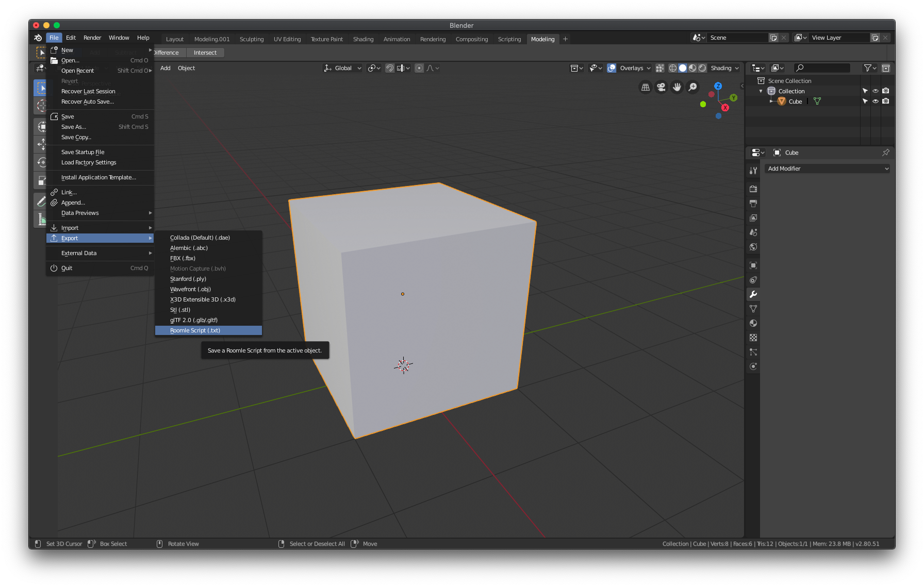Screen dimensions: 924x587
Task: Switch to the Sculpting workspace tab
Action: tap(252, 39)
